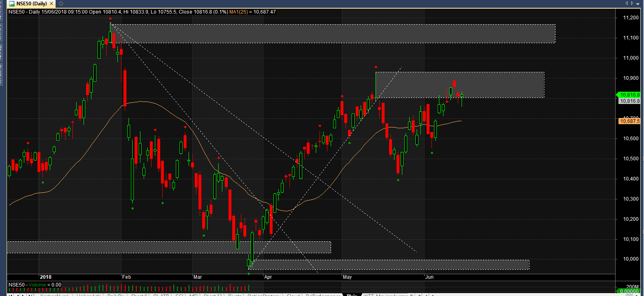This screenshot has height=296, width=644.
Task: Jump to first sheet tab using navigation arrow
Action: click(x=10, y=295)
